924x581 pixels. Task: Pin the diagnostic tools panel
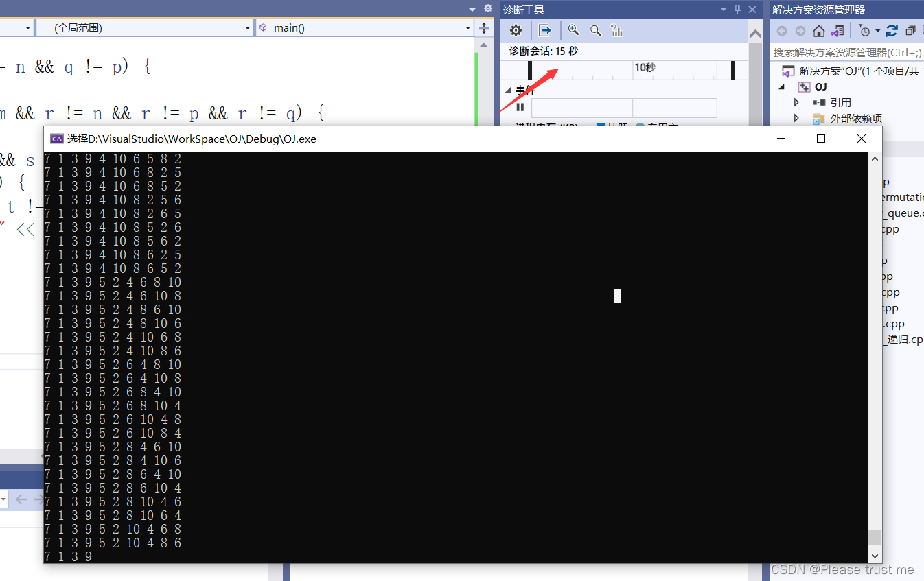[738, 10]
